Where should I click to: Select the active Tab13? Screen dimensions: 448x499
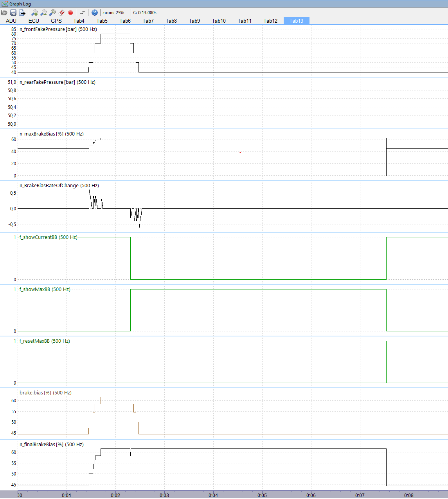click(297, 21)
